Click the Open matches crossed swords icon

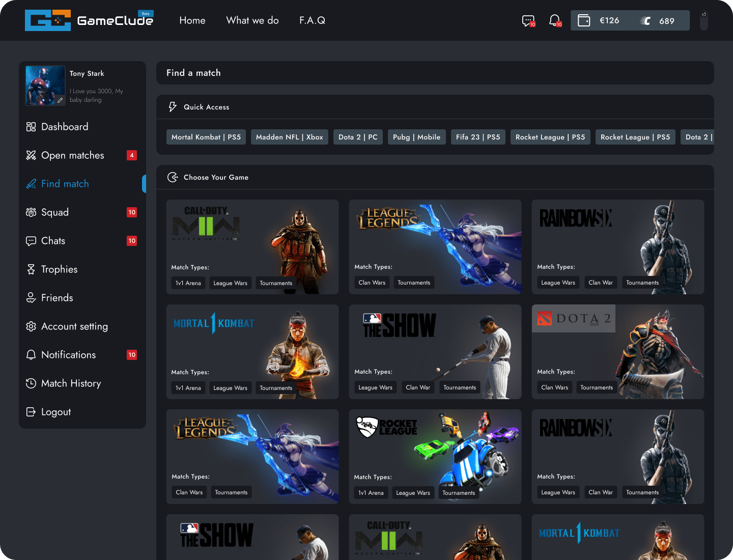click(x=31, y=155)
